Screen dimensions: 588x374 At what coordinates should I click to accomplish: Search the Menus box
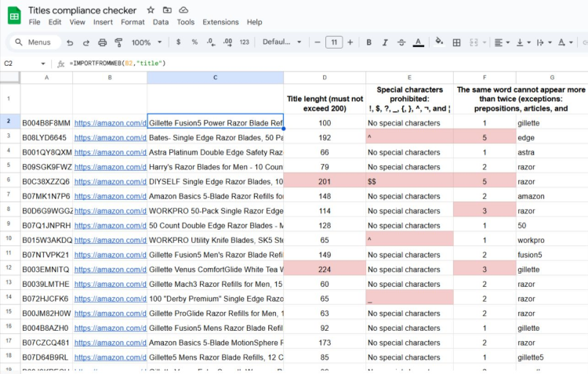click(36, 42)
